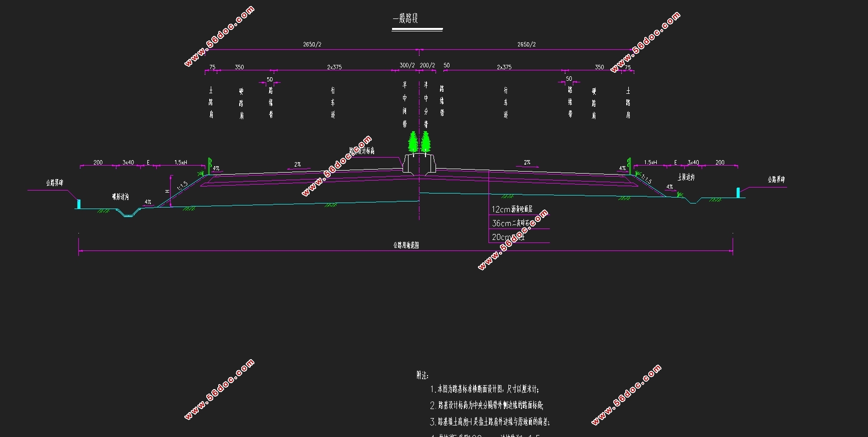This screenshot has width=868, height=437.
Task: Click the median barrier outline under the trees
Action: pos(420,163)
